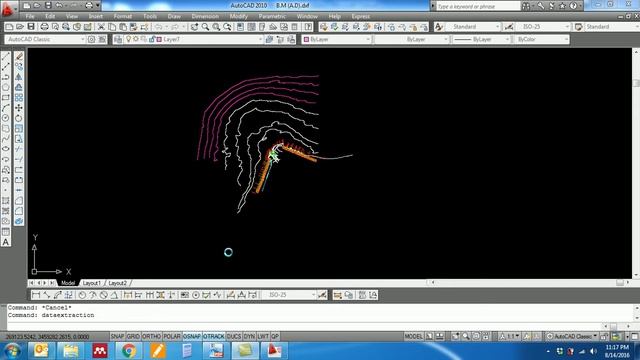Viewport: 640px width, 360px height.
Task: Open the Standard text style dropdown
Action: (x=473, y=27)
